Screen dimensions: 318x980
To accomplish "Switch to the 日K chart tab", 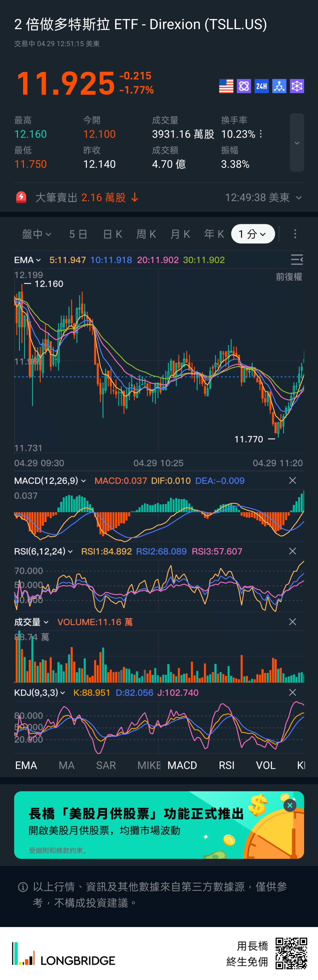I will [113, 234].
